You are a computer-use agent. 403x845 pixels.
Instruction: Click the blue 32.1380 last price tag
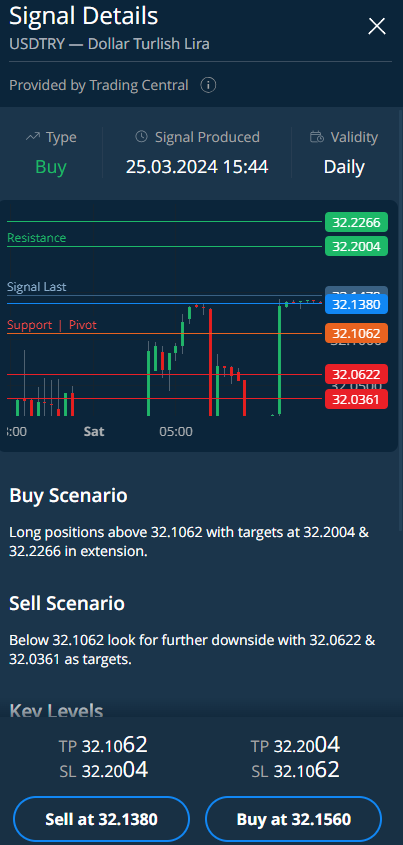(356, 304)
